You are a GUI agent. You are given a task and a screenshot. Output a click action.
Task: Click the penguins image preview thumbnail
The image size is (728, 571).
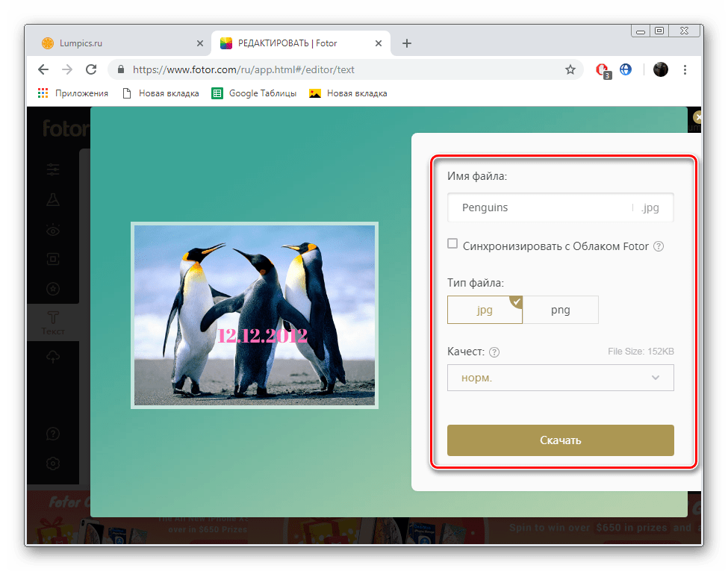[255, 315]
